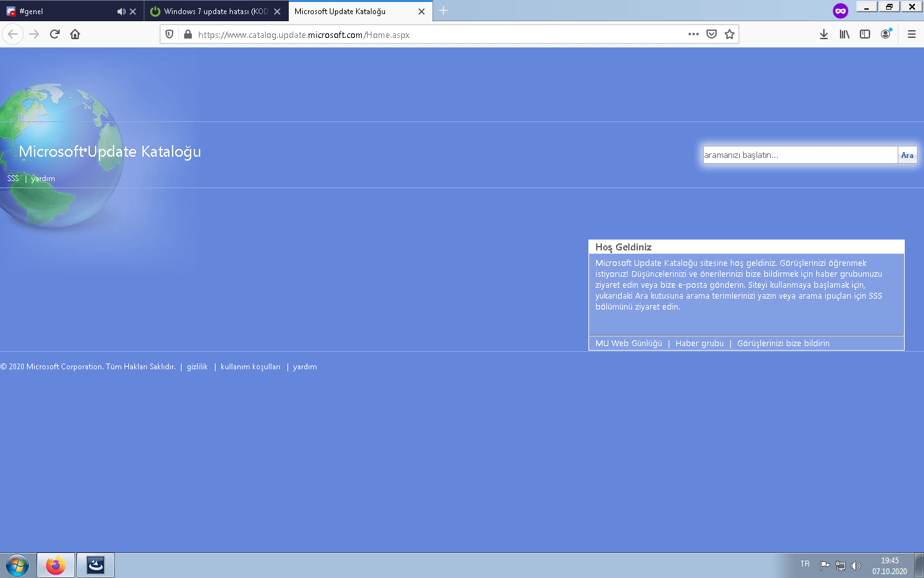The width and height of the screenshot is (924, 578).
Task: Open the kullanım koşulları footer link
Action: point(250,367)
